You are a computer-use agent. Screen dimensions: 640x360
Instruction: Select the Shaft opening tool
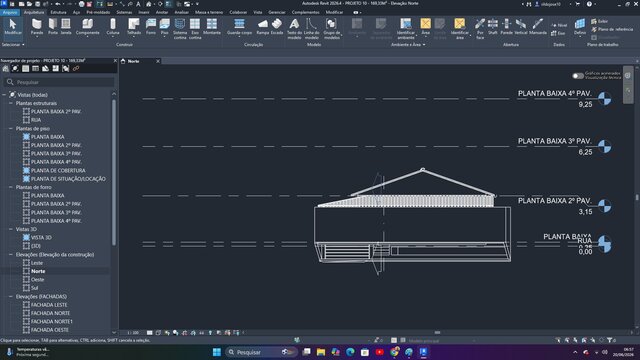pos(493,27)
